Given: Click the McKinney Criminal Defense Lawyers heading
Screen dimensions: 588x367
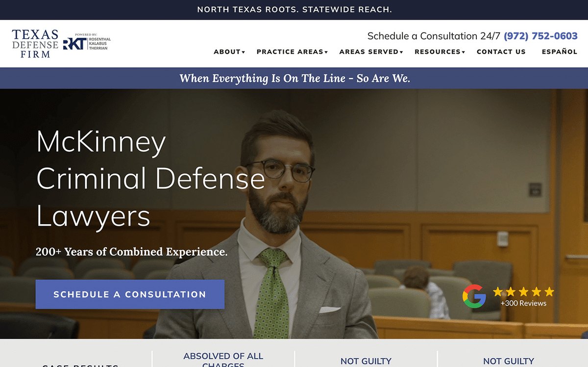Looking at the screenshot, I should [x=150, y=179].
